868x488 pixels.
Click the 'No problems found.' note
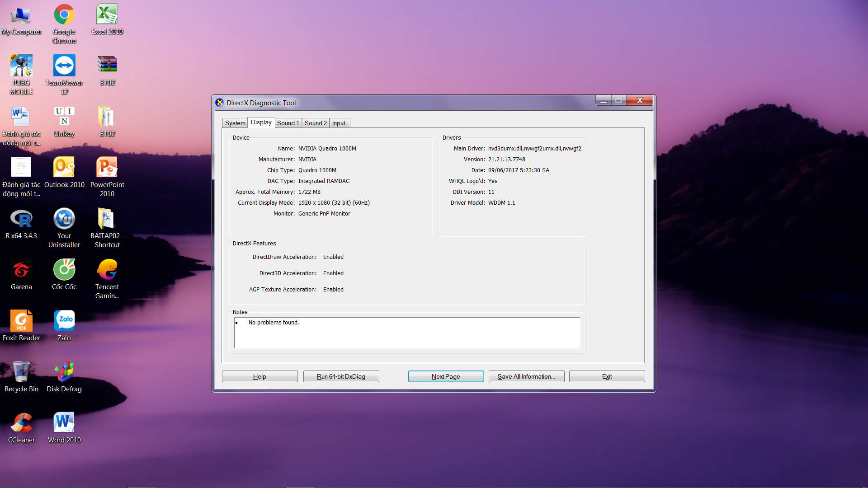[x=274, y=323]
